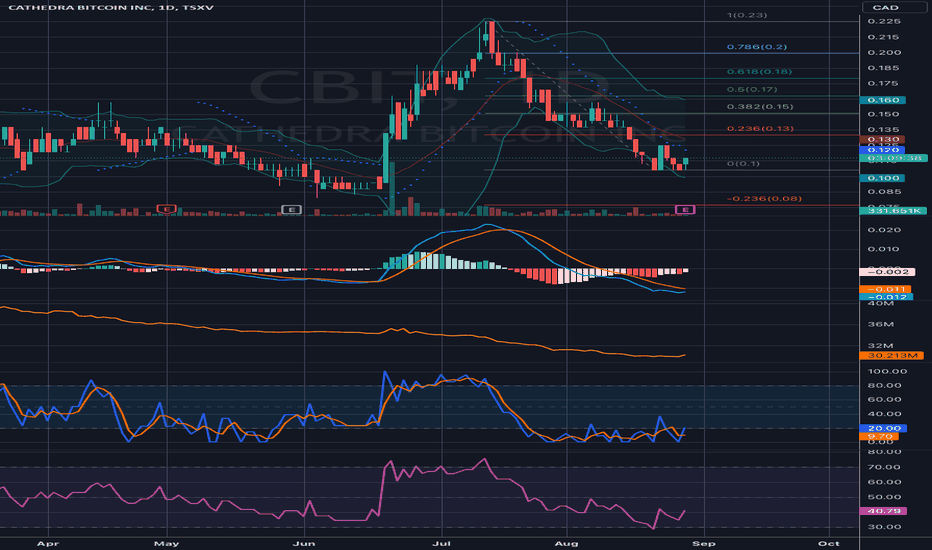Screen dimensions: 932x550
Task: Click the 0.085 price axis label
Action: pyautogui.click(x=883, y=191)
